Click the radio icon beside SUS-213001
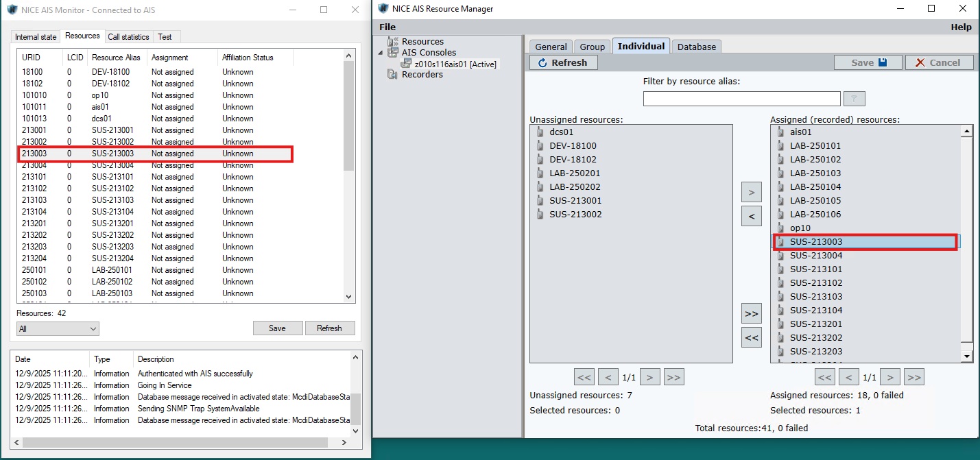This screenshot has width=980, height=460. pyautogui.click(x=540, y=201)
